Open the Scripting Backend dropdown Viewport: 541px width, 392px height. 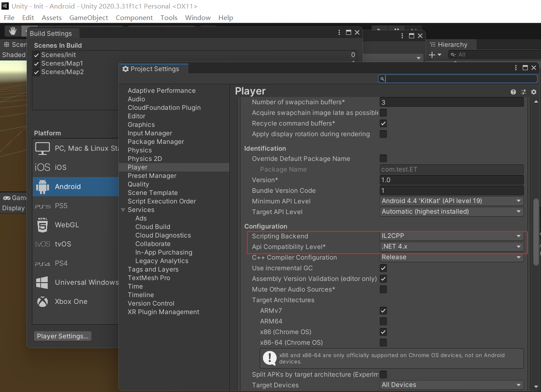tap(451, 236)
